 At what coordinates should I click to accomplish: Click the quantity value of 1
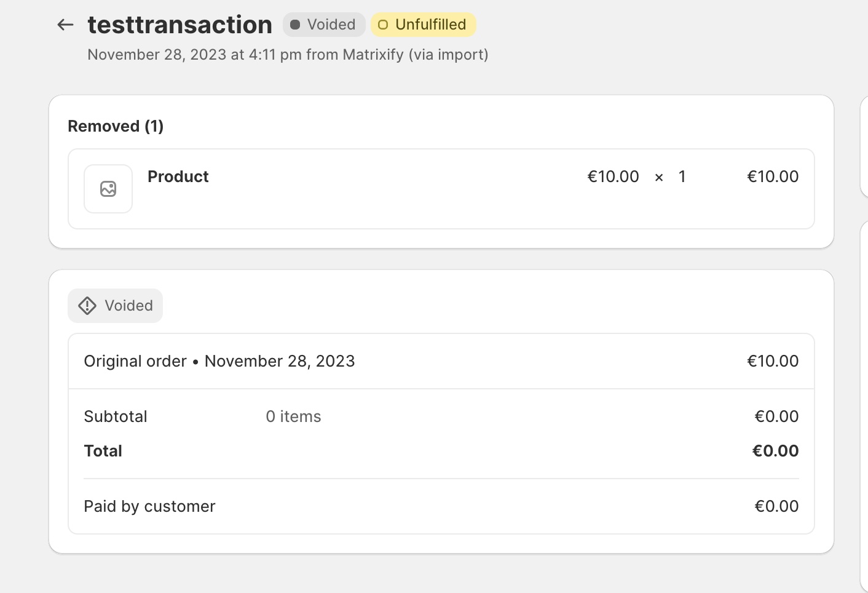[x=682, y=177]
